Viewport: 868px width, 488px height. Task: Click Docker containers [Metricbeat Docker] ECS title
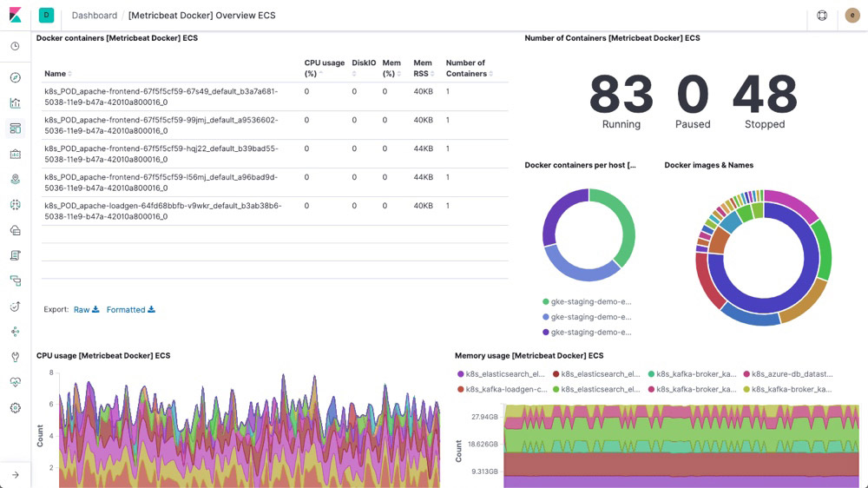pos(117,38)
